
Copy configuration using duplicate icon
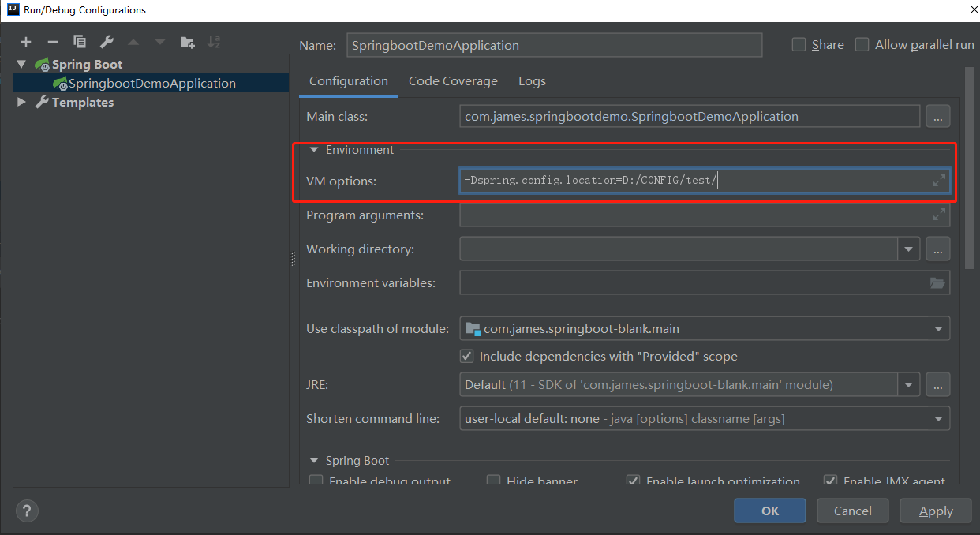point(80,42)
